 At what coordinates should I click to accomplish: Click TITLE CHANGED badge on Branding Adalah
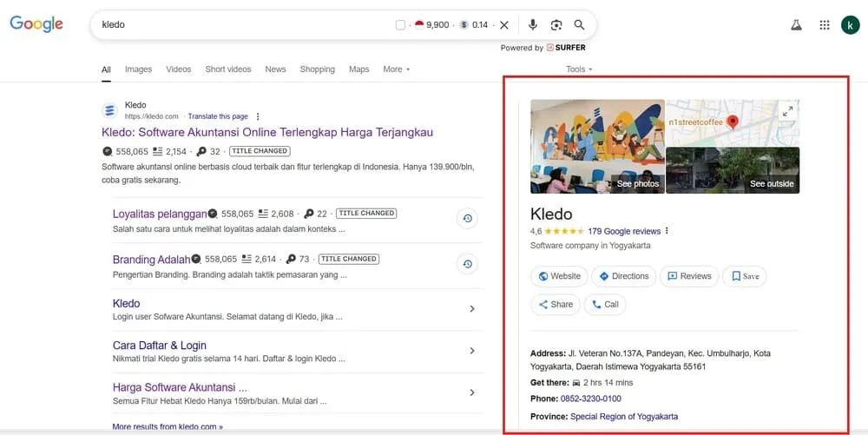349,259
